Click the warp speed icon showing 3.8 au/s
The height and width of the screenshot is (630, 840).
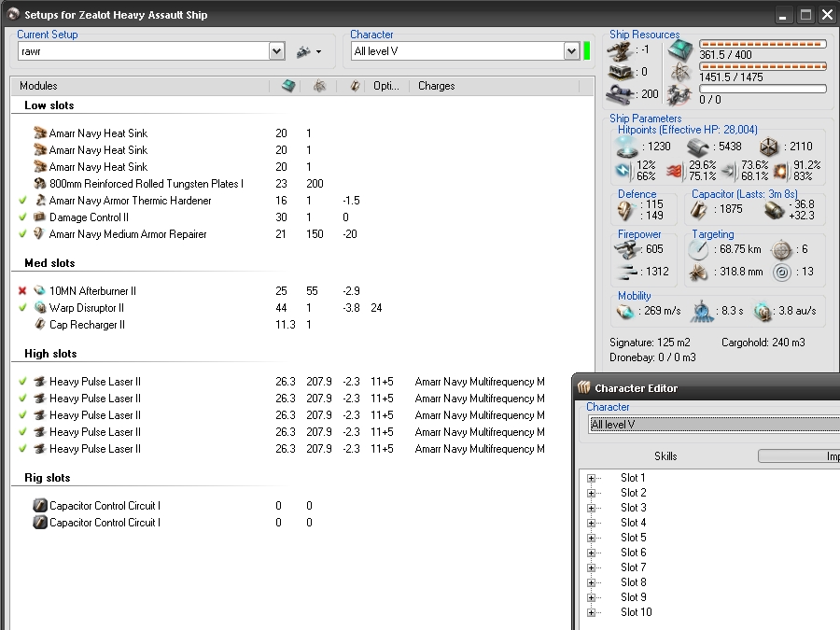763,311
